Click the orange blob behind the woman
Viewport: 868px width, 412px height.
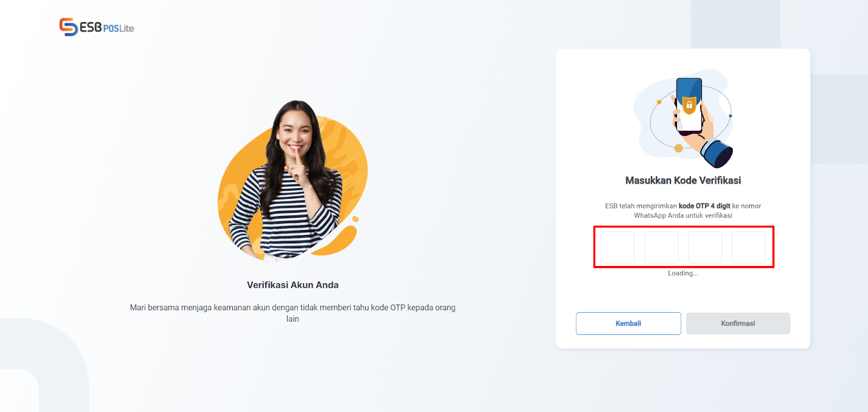click(x=293, y=185)
